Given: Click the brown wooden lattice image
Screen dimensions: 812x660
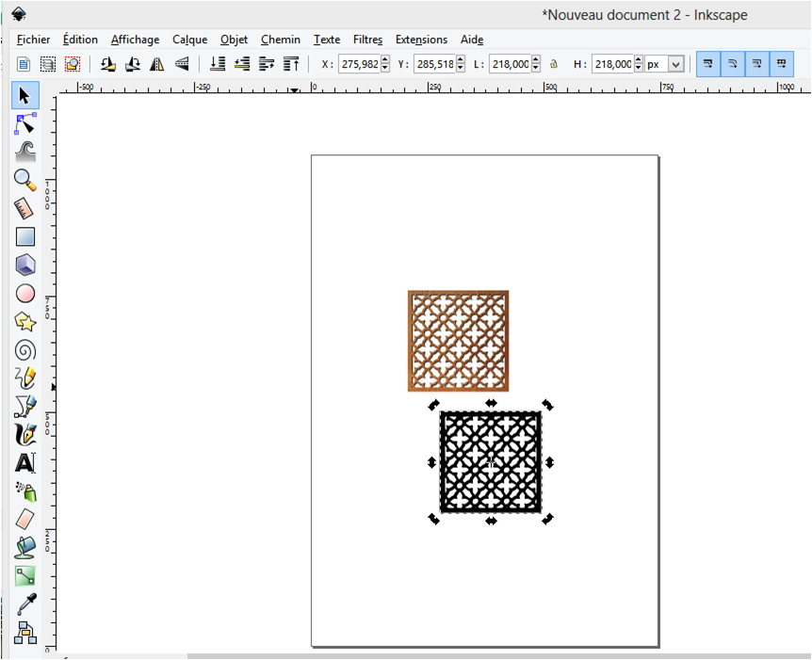Looking at the screenshot, I should coord(459,341).
